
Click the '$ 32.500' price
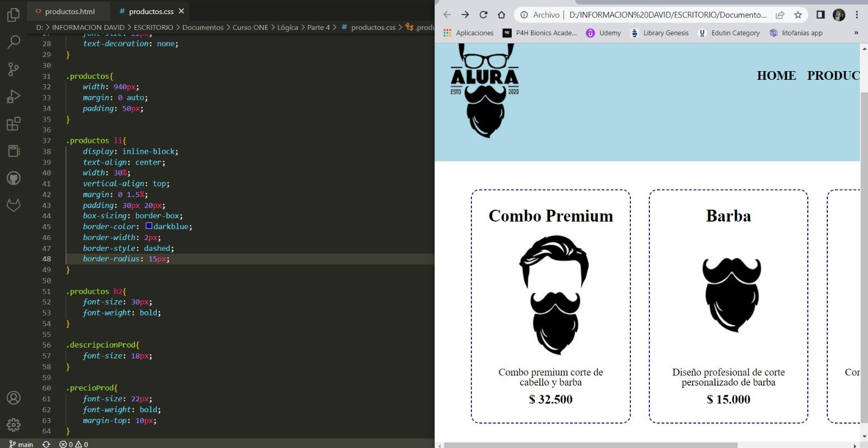(551, 399)
